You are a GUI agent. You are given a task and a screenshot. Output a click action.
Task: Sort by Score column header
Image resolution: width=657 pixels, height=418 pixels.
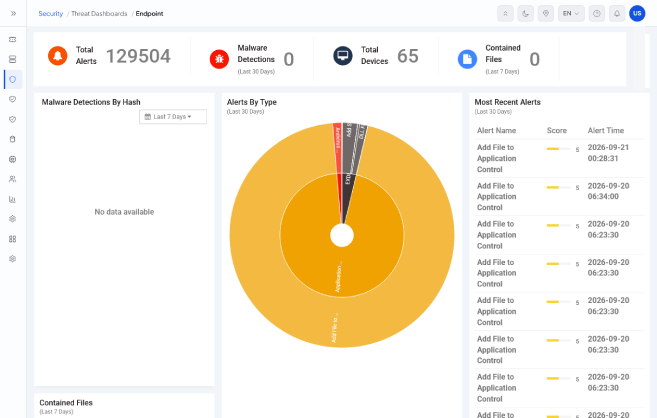coord(556,131)
